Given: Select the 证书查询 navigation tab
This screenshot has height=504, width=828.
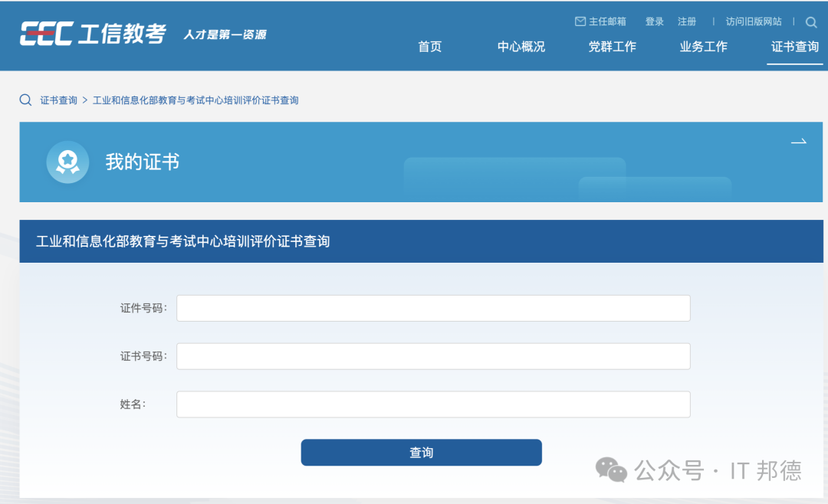Looking at the screenshot, I should click(x=795, y=47).
